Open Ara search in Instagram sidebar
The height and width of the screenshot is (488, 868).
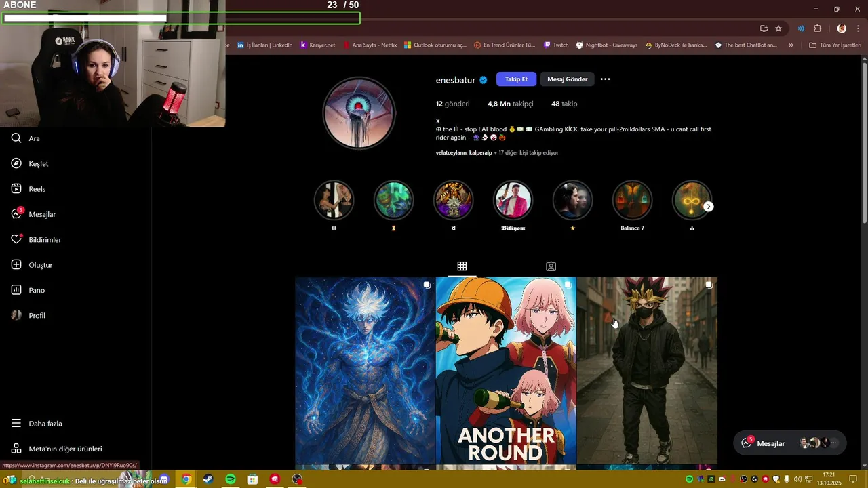coord(26,138)
